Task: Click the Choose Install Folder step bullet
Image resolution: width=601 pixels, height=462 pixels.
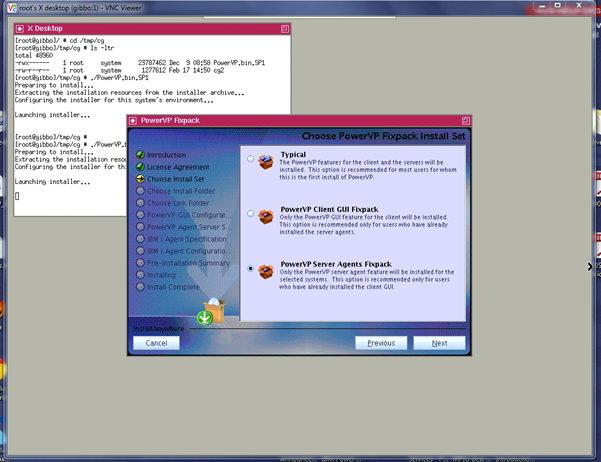Action: click(140, 191)
